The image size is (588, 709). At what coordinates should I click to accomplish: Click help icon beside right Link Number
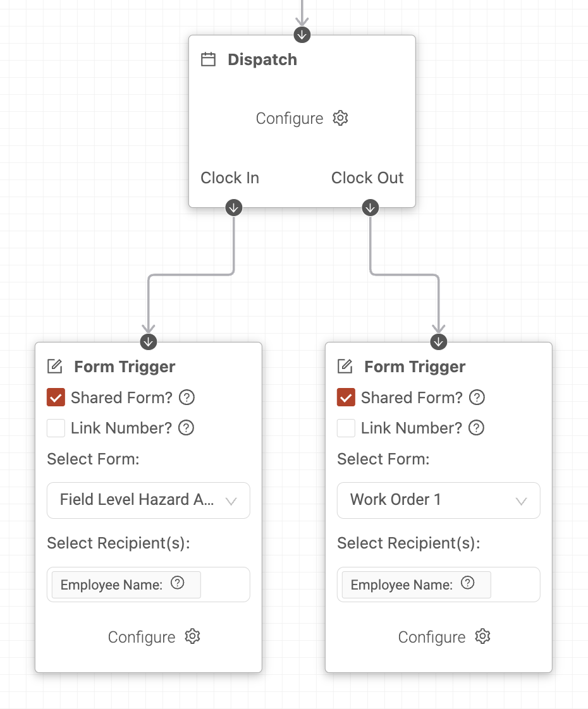pyautogui.click(x=476, y=428)
